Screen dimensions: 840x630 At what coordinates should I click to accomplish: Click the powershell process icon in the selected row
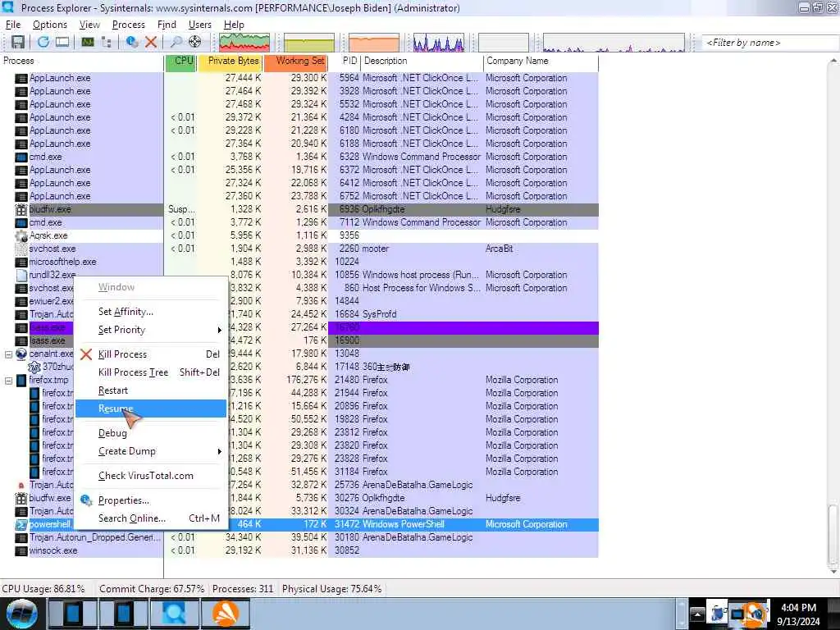click(21, 525)
